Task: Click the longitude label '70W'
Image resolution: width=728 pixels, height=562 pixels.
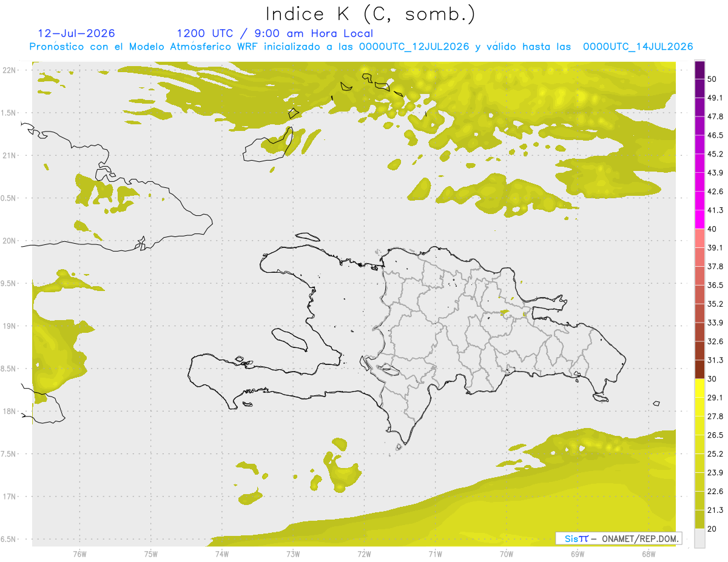Action: 507,554
